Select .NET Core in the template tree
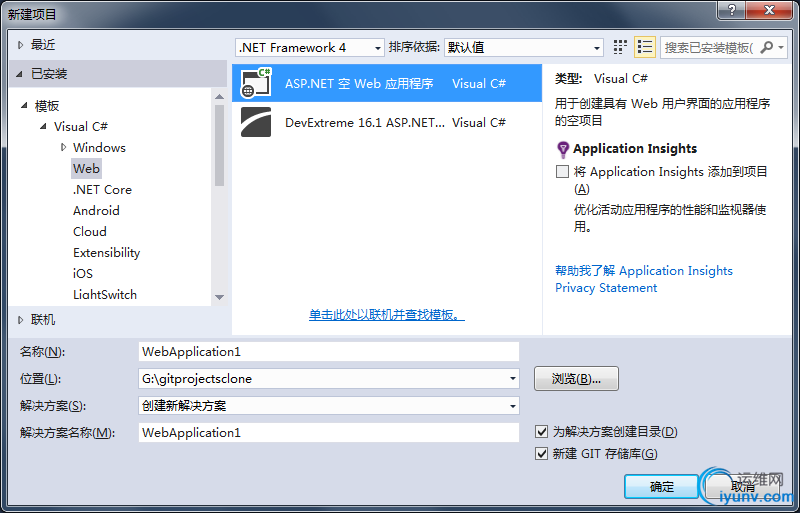The height and width of the screenshot is (513, 800). tap(102, 189)
